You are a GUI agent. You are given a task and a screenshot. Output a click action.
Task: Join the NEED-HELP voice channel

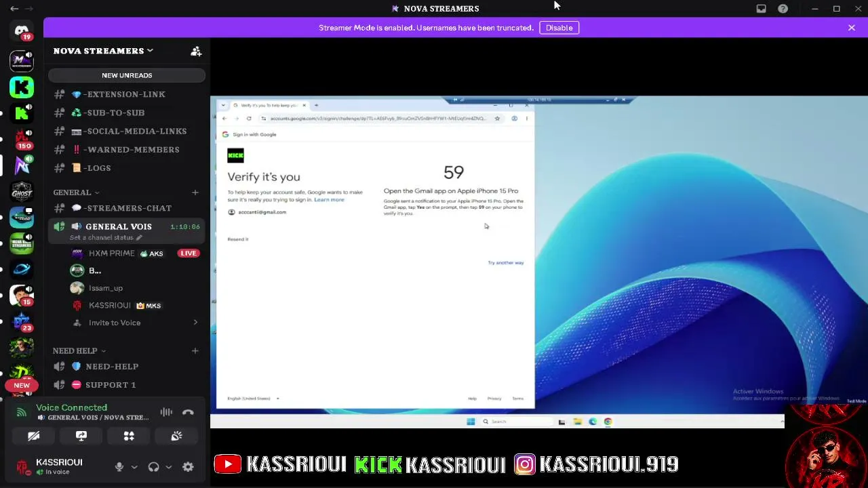coord(126,366)
